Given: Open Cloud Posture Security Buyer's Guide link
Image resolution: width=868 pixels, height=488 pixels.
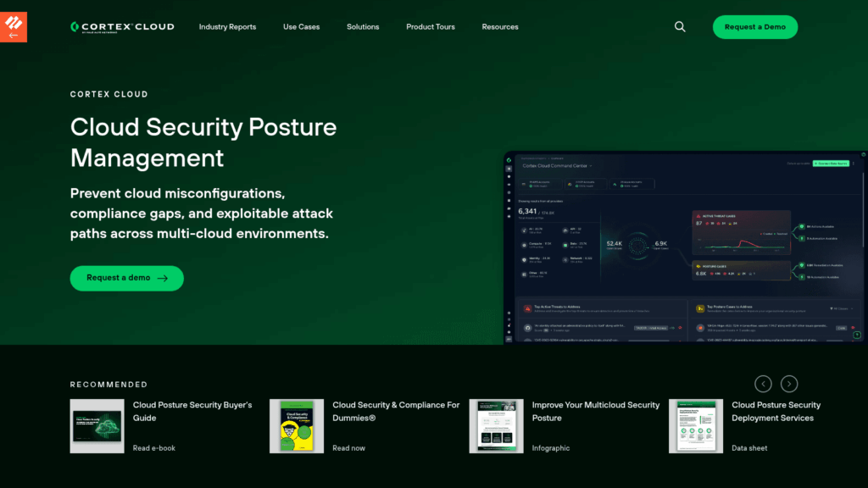Looking at the screenshot, I should [x=192, y=411].
